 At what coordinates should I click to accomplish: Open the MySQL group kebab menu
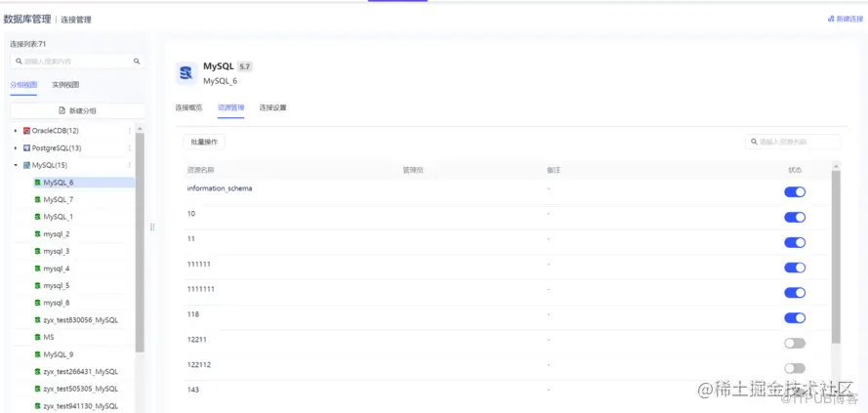click(x=130, y=165)
